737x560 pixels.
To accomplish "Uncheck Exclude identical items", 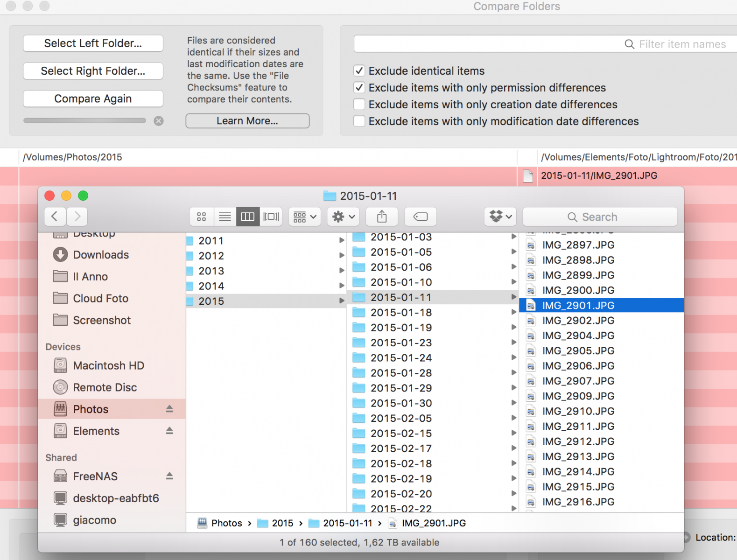I will coord(359,71).
